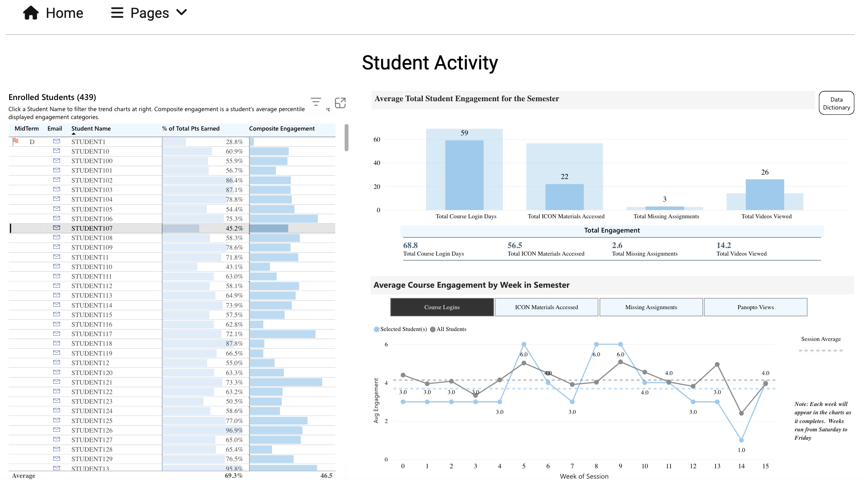
Task: Click the envelope icon beside STUDENT126
Action: pyautogui.click(x=56, y=430)
